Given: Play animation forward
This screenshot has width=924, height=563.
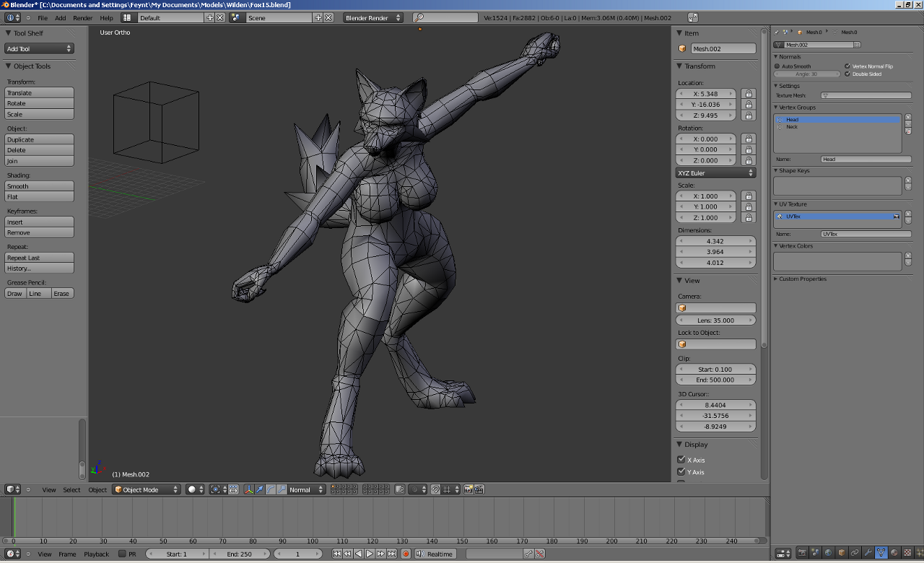Looking at the screenshot, I should click(370, 554).
